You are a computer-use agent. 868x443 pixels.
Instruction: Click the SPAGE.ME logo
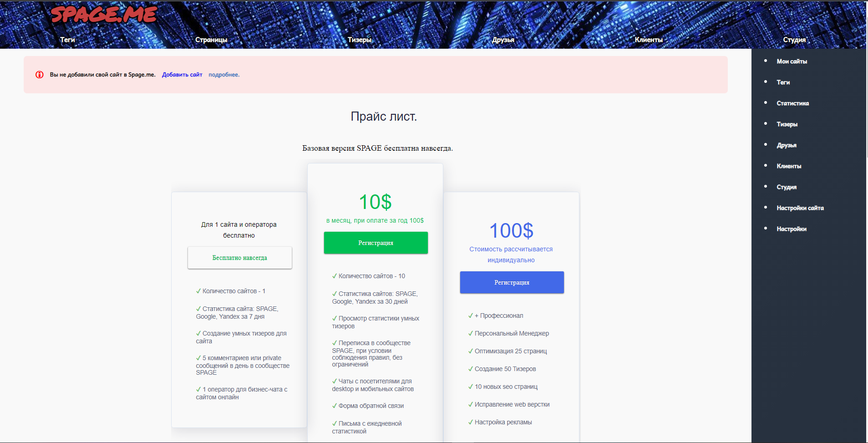pyautogui.click(x=104, y=15)
